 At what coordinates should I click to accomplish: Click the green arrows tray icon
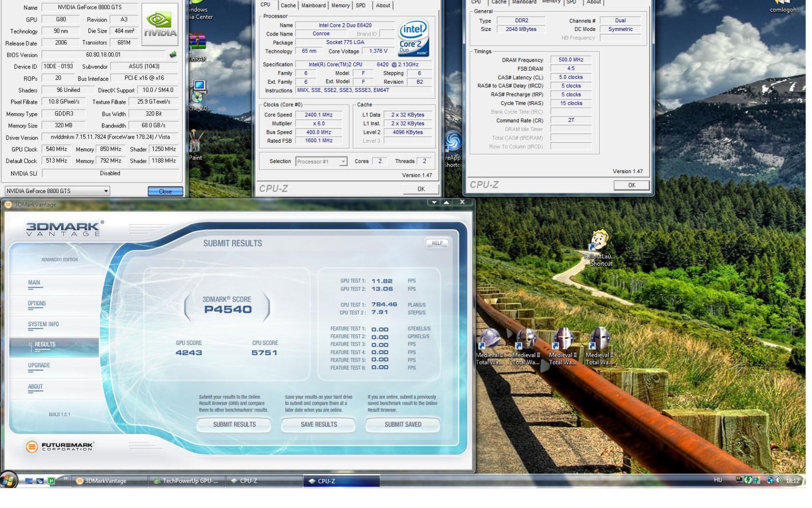(749, 480)
